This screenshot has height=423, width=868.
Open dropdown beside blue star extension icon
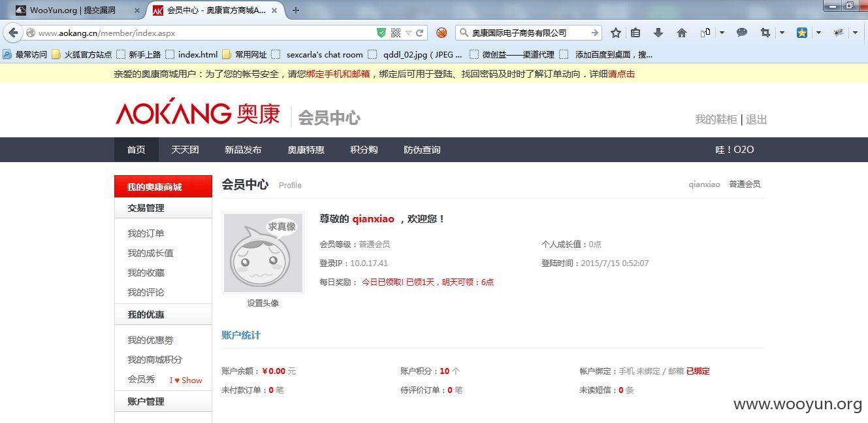pos(818,33)
